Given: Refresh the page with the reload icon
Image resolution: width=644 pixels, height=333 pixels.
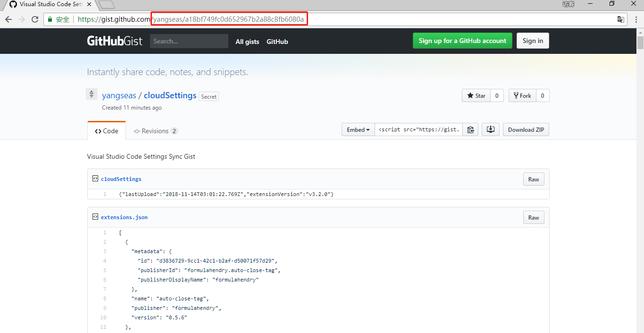Looking at the screenshot, I should click(35, 19).
